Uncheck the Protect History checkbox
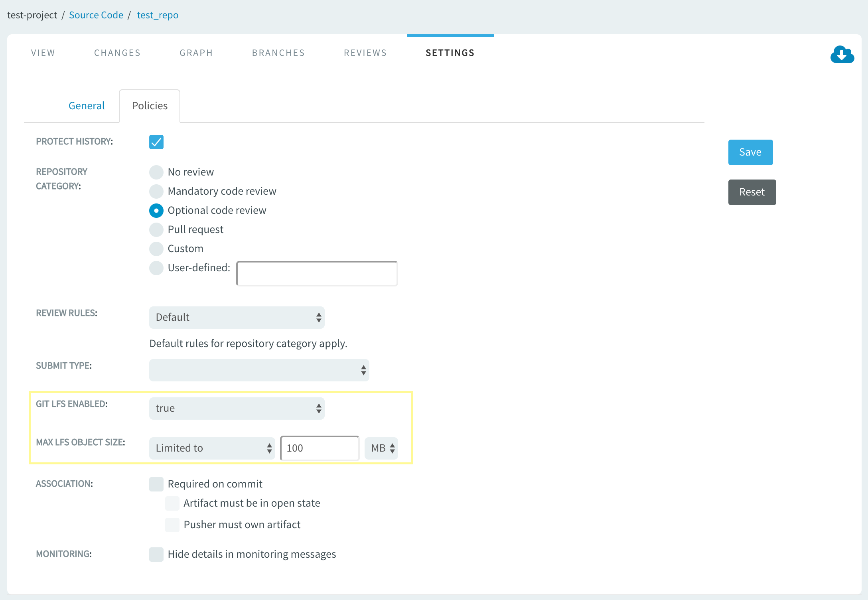 click(x=156, y=142)
